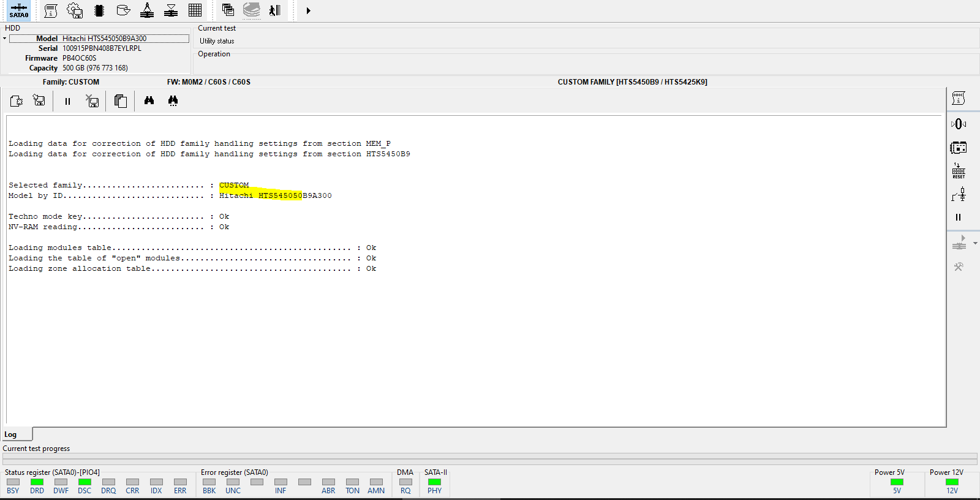This screenshot has width=980, height=500.
Task: Open the HDD info scroll icon
Action: [51, 10]
